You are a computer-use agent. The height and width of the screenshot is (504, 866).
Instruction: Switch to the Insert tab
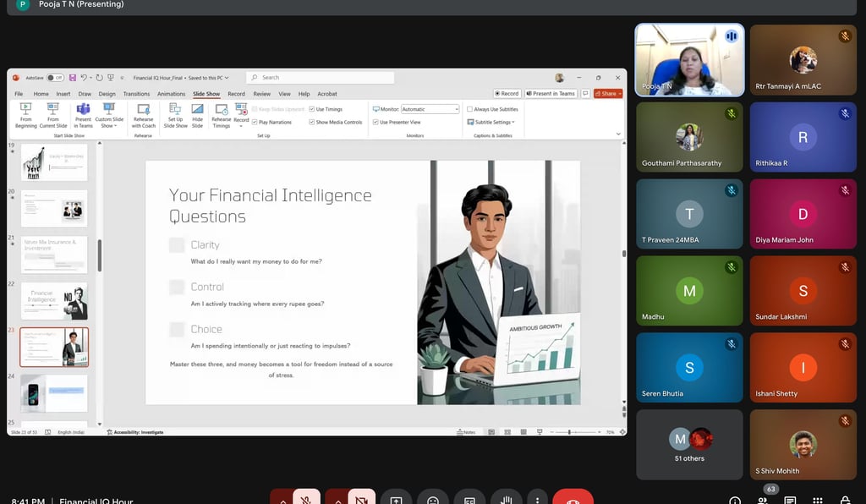[x=63, y=94]
